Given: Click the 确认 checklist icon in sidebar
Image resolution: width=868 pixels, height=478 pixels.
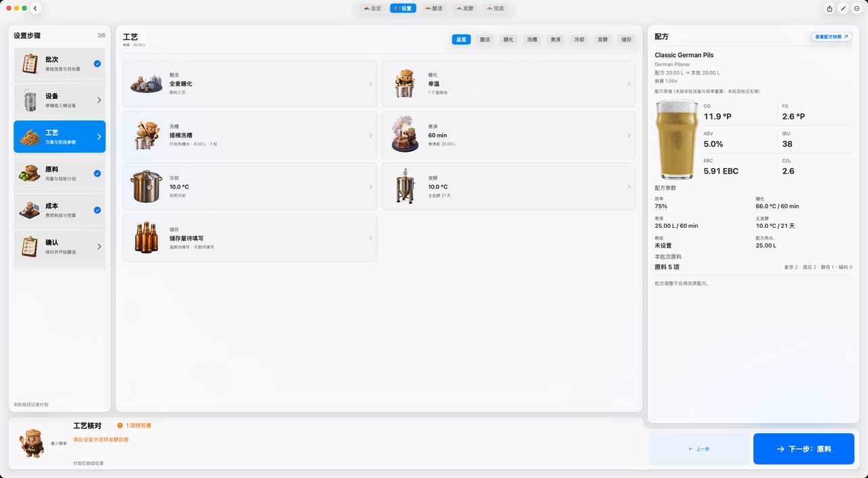Looking at the screenshot, I should 30,247.
